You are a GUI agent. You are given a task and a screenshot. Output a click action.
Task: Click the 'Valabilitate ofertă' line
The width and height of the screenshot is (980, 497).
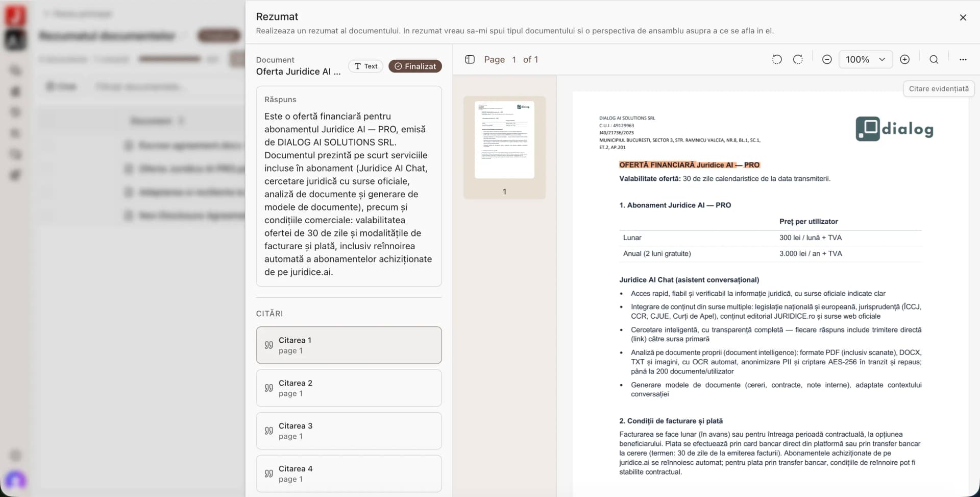click(x=725, y=179)
